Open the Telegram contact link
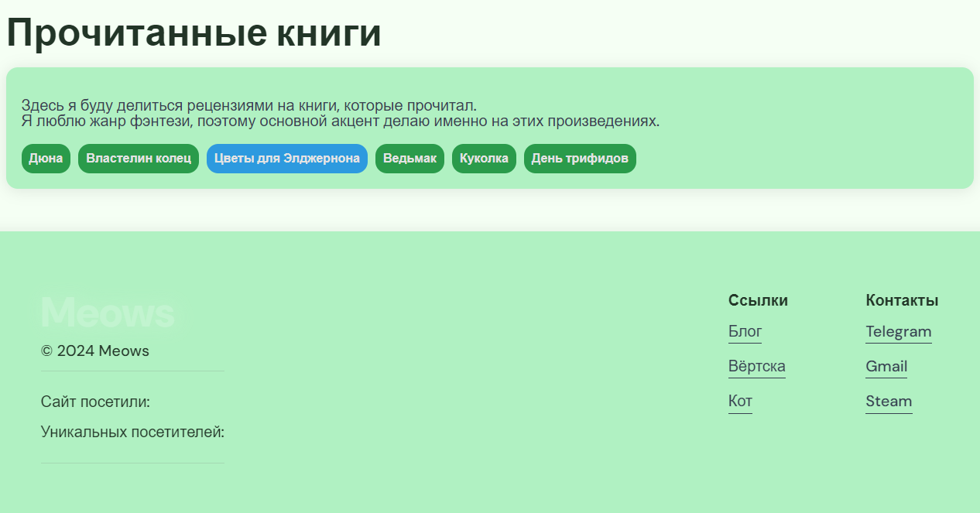This screenshot has width=980, height=513. point(898,332)
